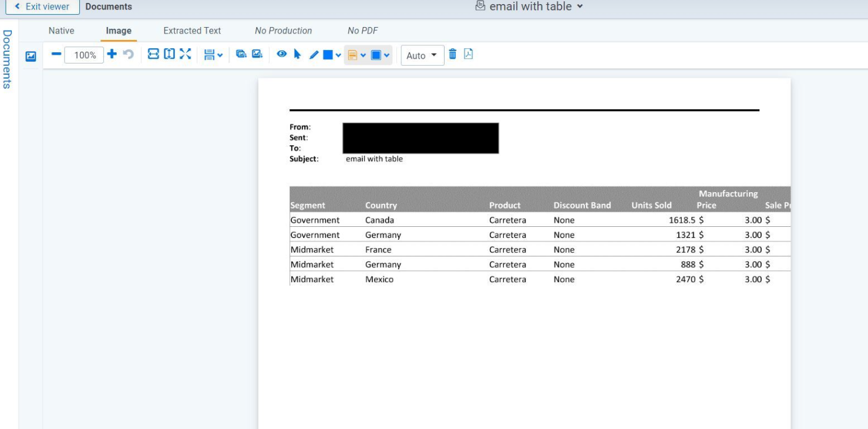Click the Discount Band column header
Viewport: 868px width, 429px height.
tap(582, 205)
